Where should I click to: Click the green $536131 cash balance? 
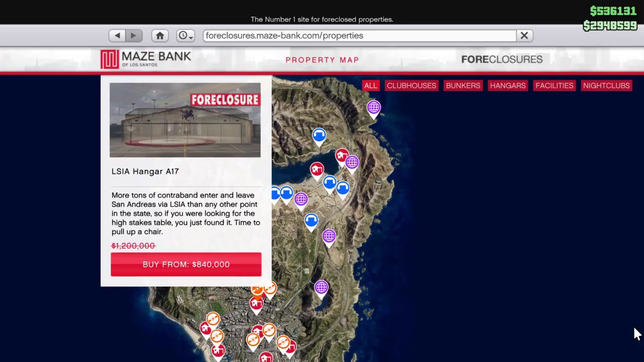613,11
